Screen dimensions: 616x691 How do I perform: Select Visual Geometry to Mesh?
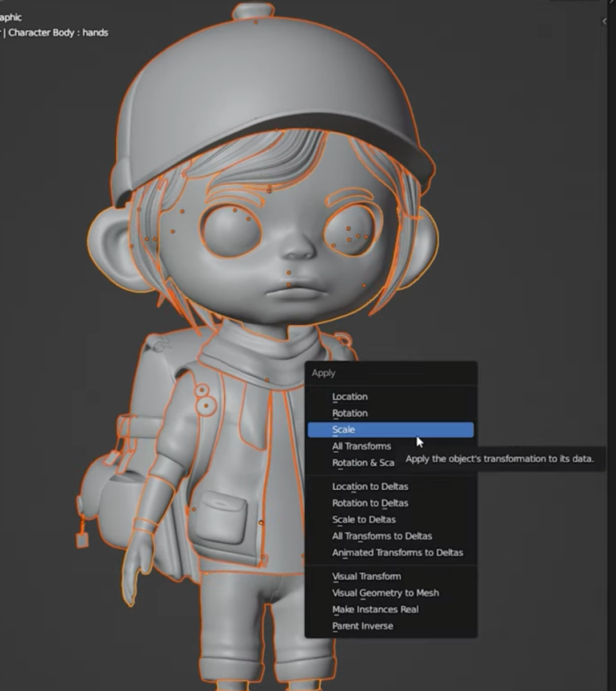[385, 593]
